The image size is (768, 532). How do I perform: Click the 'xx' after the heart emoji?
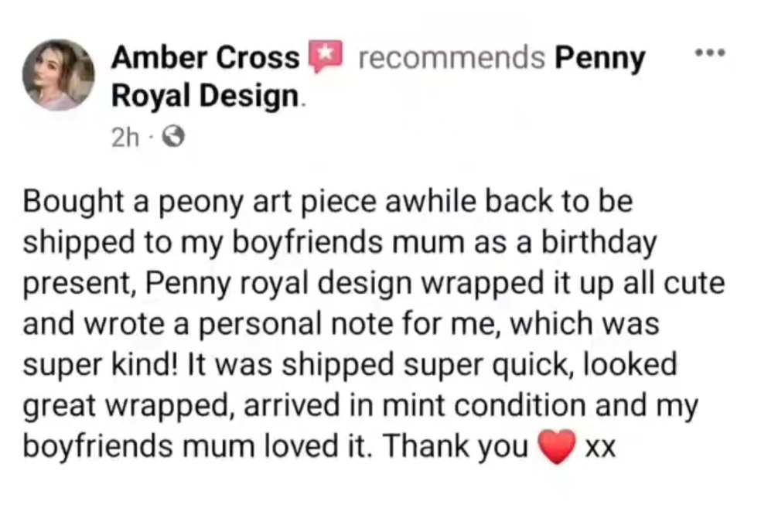pos(600,448)
